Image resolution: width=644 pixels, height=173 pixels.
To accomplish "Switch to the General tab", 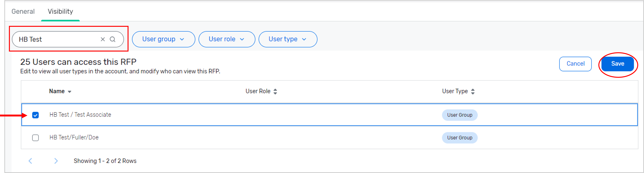I will (x=23, y=12).
